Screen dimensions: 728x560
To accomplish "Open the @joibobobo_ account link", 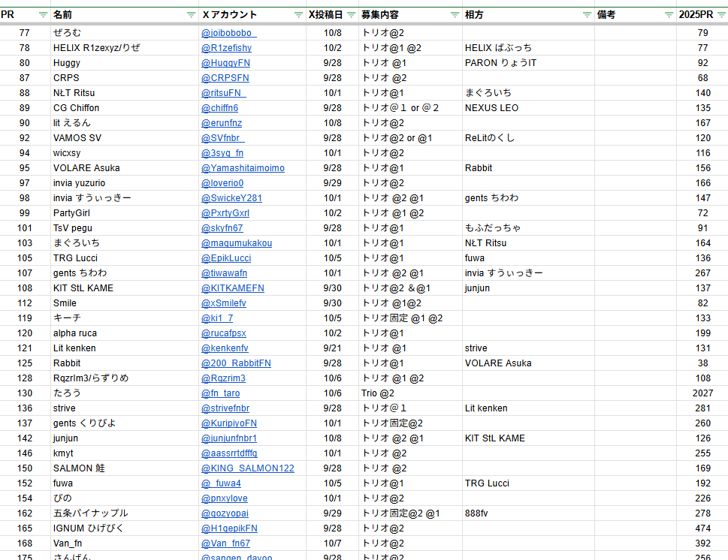I will pos(228,33).
